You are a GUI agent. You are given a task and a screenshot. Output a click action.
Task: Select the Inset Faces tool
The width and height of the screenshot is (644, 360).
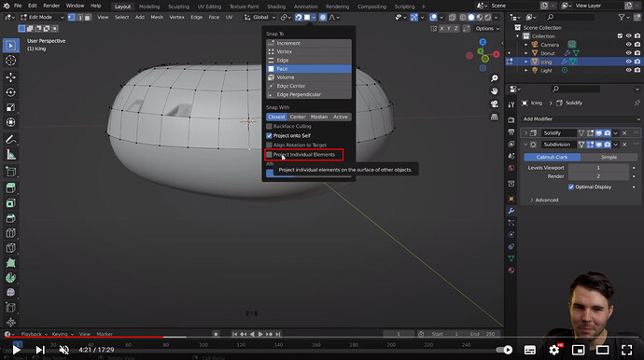pos(10,203)
